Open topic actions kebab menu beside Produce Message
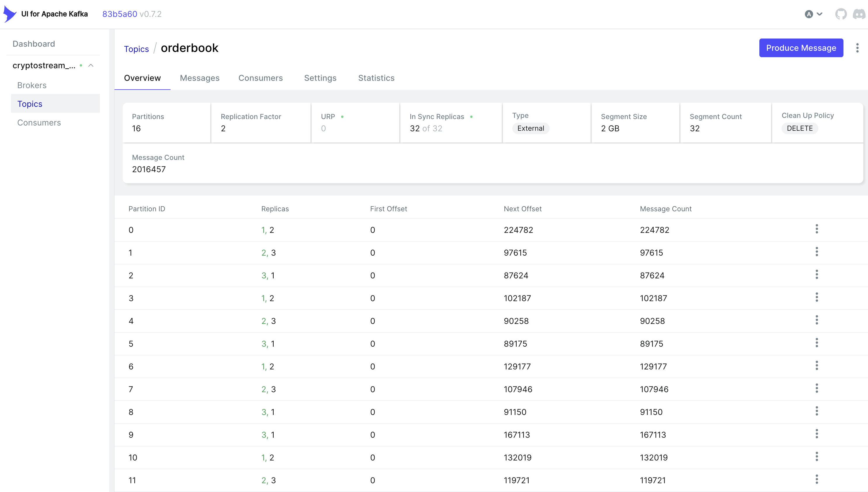This screenshot has width=868, height=492. (x=857, y=48)
